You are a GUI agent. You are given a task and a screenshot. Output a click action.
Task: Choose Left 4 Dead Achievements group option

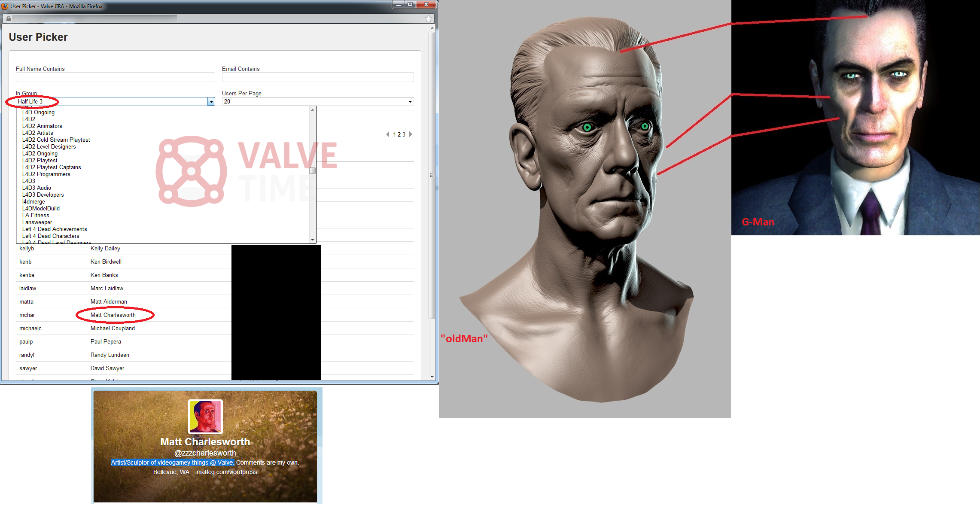[x=55, y=229]
